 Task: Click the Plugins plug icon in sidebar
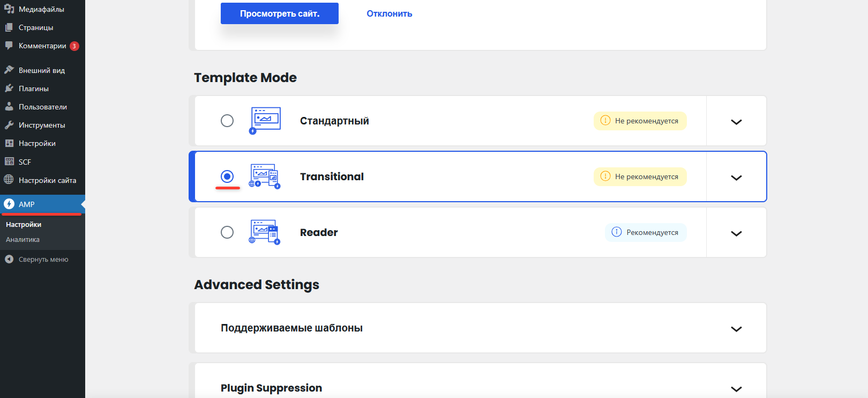[x=9, y=89]
